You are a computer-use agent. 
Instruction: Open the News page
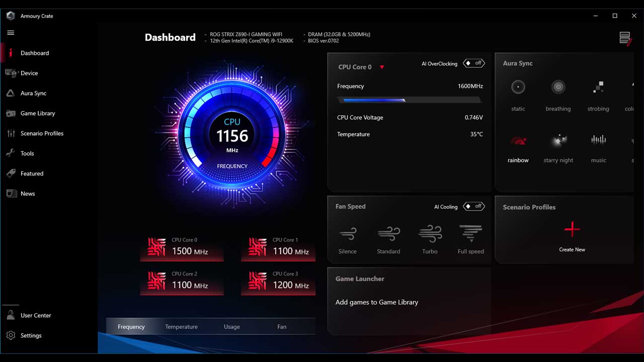tap(28, 194)
